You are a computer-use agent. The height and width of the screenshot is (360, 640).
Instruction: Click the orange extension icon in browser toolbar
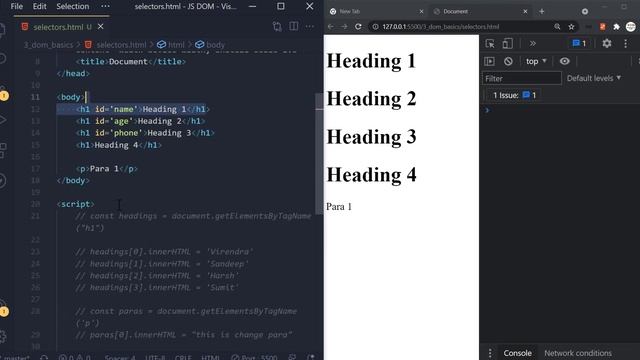tap(602, 27)
